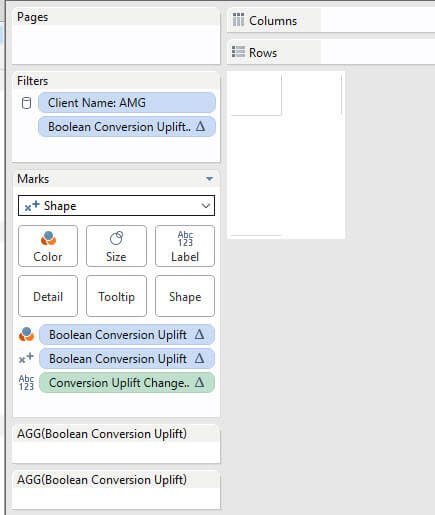Screen dimensions: 435x515
Task: Click the Pages shelf area
Action: pos(116,36)
